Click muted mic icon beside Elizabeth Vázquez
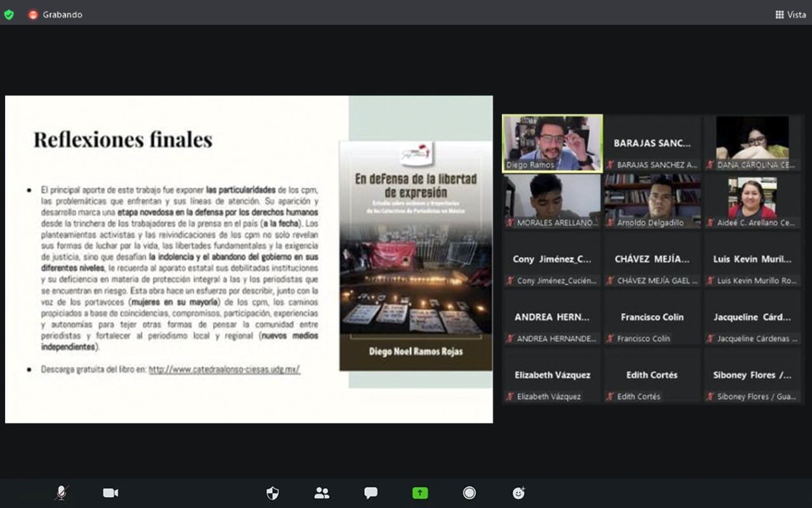The height and width of the screenshot is (508, 812). (510, 396)
